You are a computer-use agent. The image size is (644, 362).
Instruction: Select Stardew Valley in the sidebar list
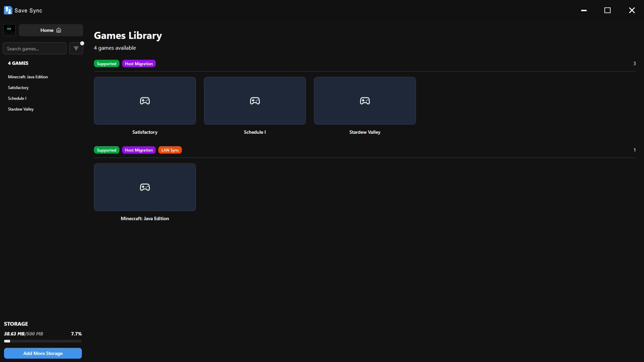click(21, 109)
